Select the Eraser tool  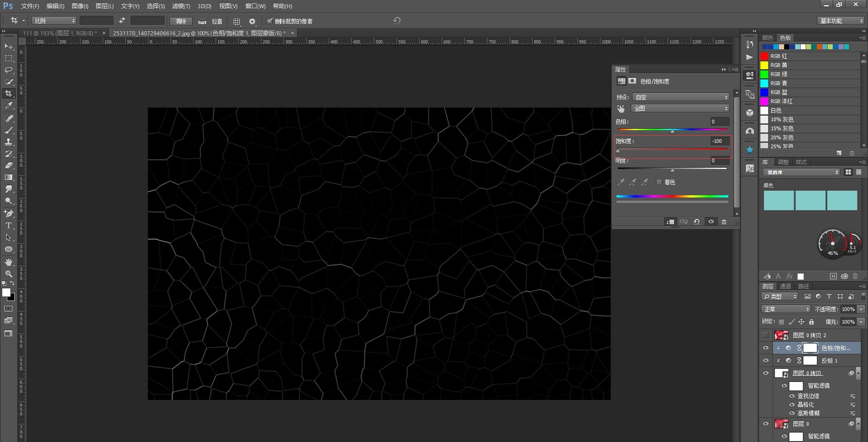tap(9, 165)
